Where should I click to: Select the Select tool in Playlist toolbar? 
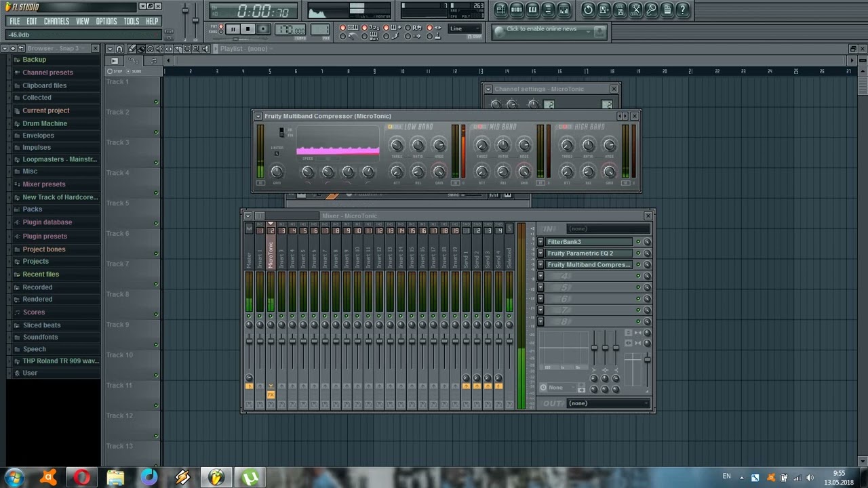(187, 49)
